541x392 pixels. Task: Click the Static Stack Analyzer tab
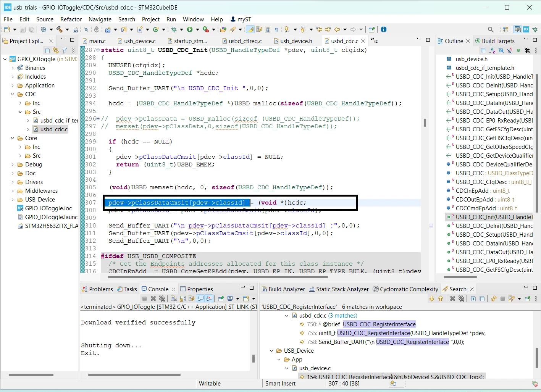(x=339, y=289)
